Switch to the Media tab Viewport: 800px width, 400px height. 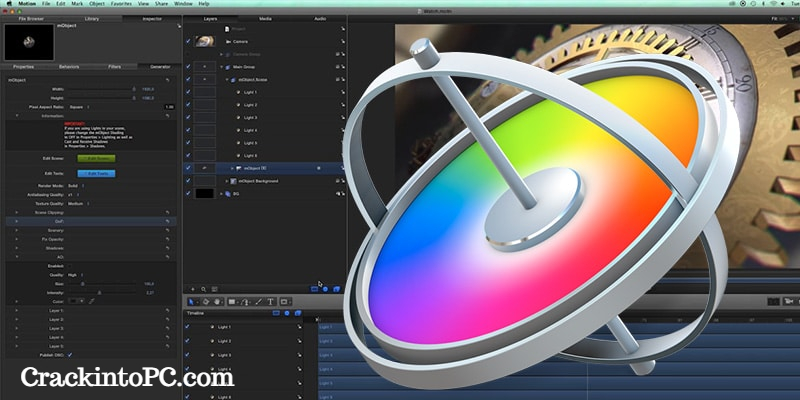click(x=265, y=19)
